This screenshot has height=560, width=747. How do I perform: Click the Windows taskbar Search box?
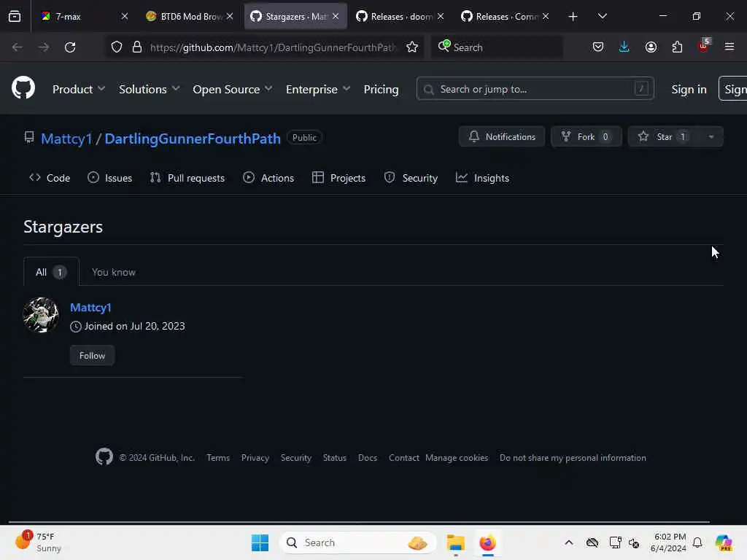[x=357, y=542]
